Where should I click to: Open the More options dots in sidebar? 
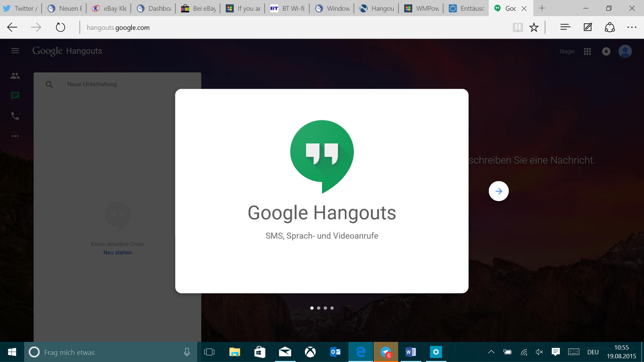click(x=15, y=136)
